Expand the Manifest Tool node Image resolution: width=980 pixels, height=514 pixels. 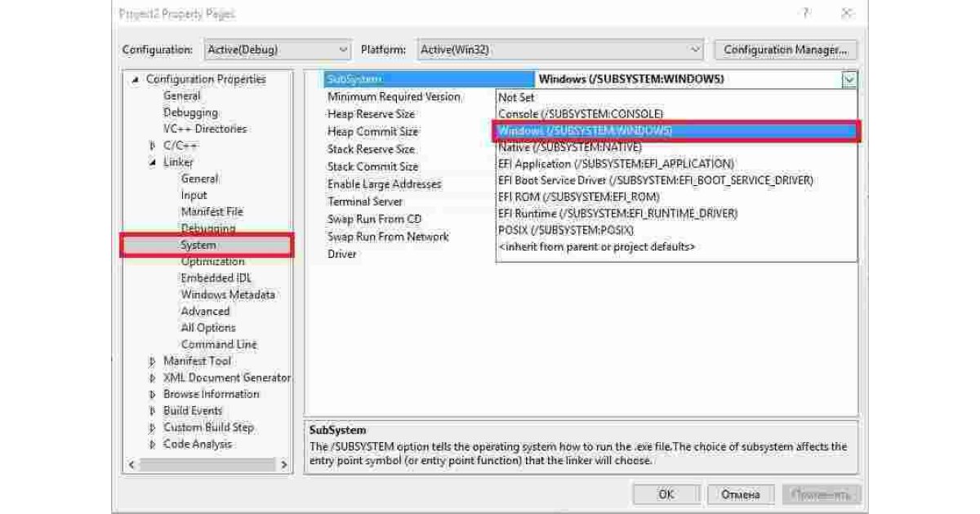tap(153, 361)
